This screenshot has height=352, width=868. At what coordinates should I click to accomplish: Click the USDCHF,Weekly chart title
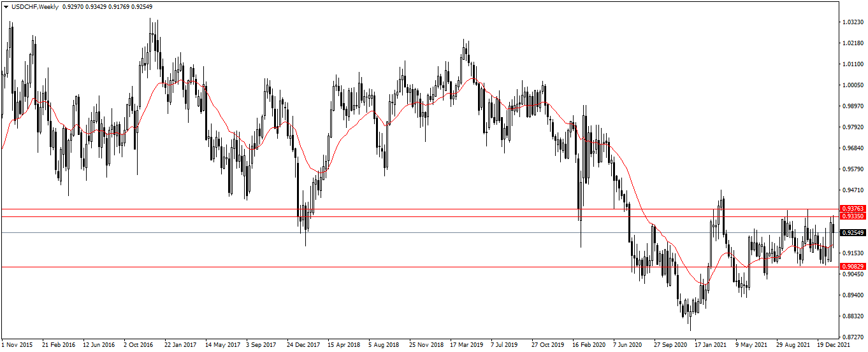point(35,7)
